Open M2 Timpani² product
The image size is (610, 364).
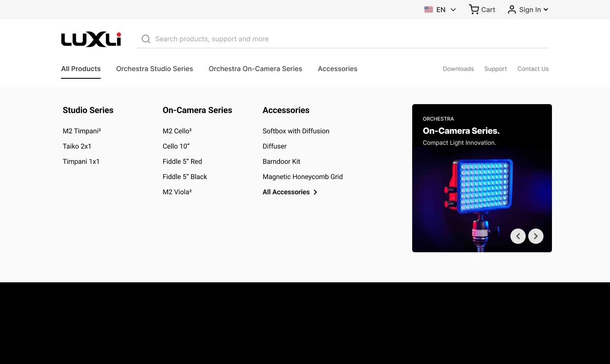coord(82,131)
